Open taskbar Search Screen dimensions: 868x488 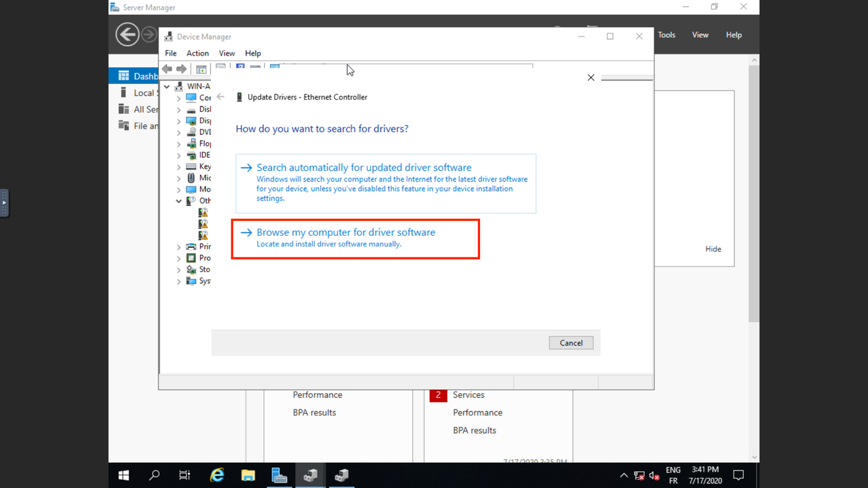click(155, 475)
